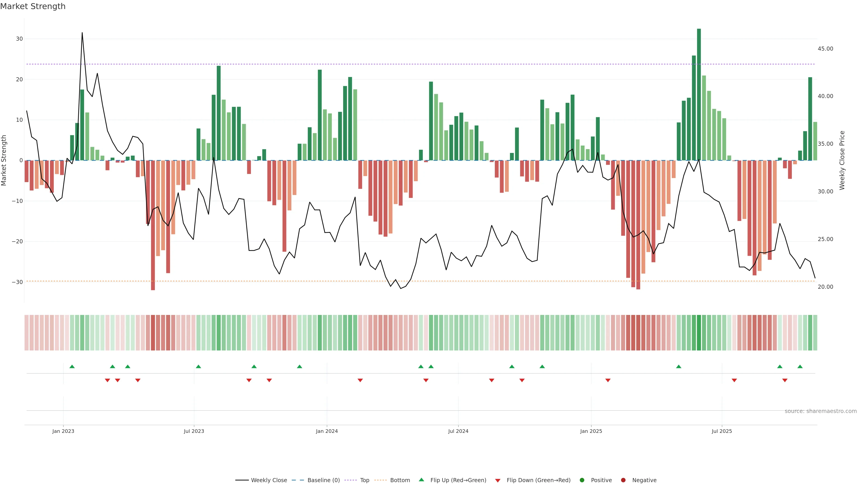The height and width of the screenshot is (488, 868).
Task: Click the Weekly Close Price axis title
Action: (x=842, y=160)
